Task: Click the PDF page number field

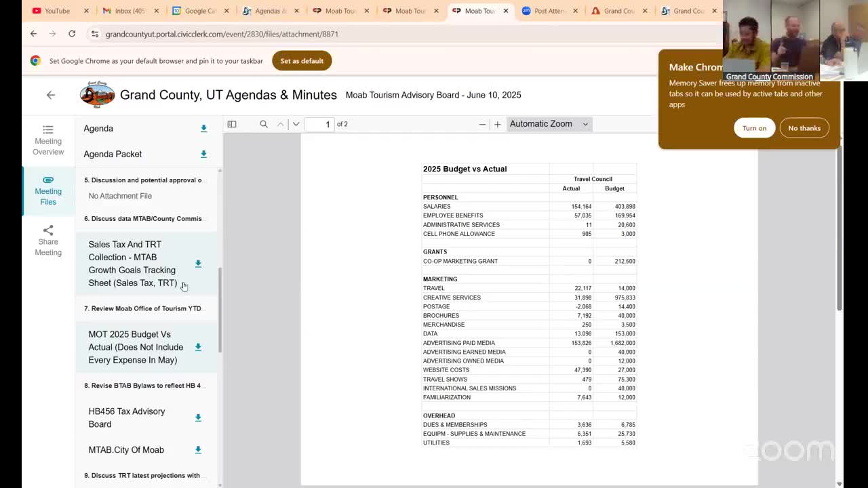Action: coord(320,124)
